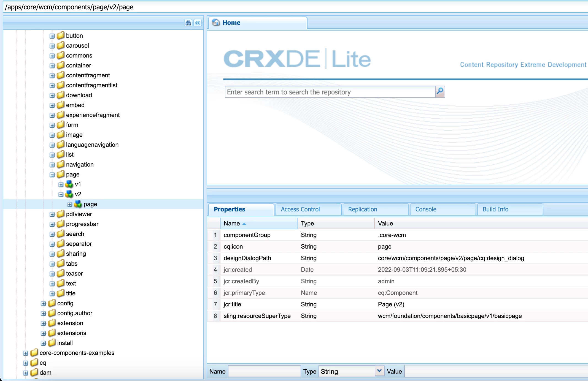This screenshot has width=588, height=381.
Task: Collapse the v2 tree node
Action: click(61, 195)
